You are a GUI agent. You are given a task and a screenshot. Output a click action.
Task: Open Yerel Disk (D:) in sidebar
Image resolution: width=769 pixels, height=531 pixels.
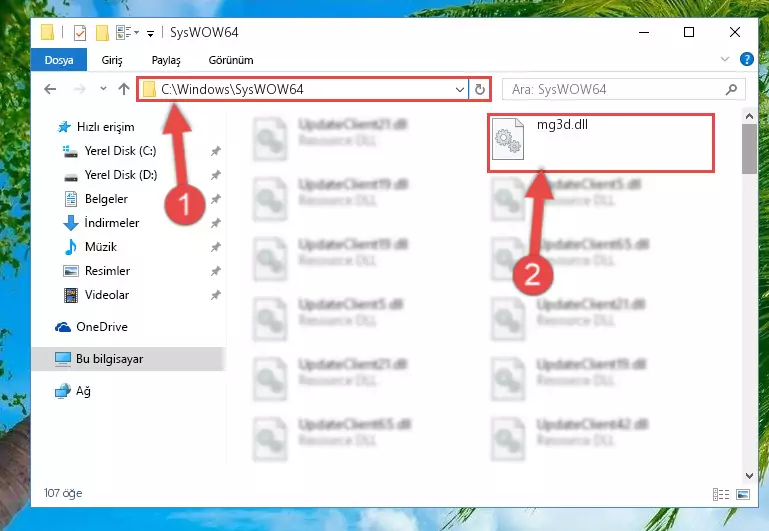point(110,175)
